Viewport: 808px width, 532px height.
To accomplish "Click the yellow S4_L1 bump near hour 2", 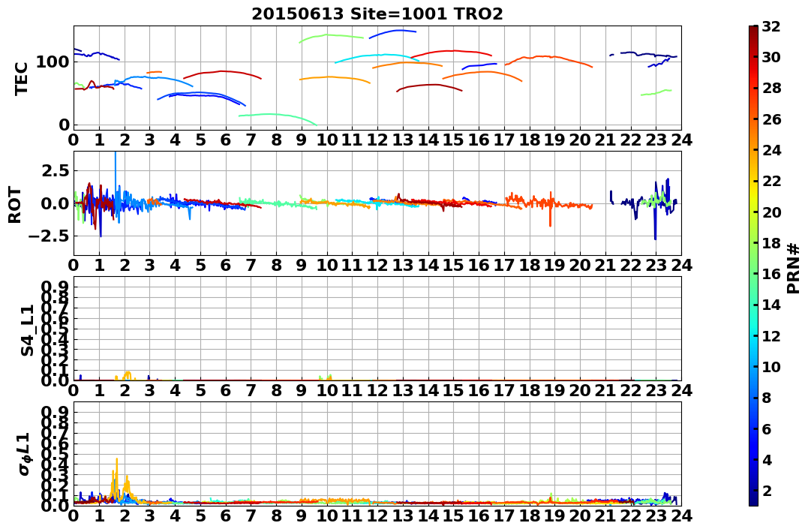I will [x=128, y=374].
